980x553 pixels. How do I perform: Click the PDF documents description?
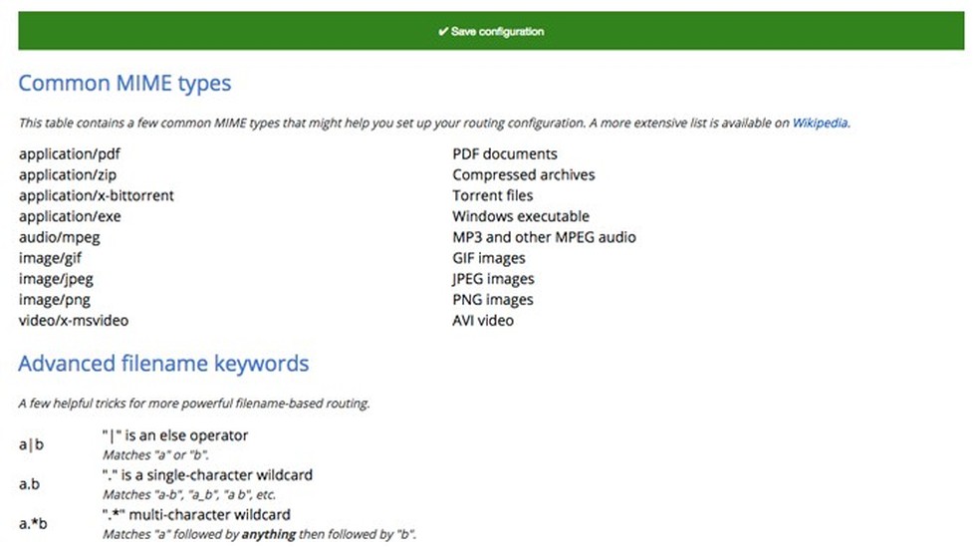[504, 153]
